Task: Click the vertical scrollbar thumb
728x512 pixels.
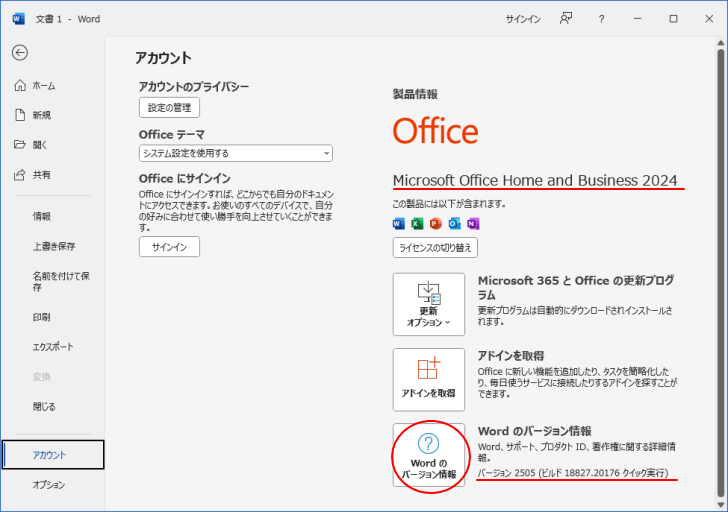Action: pos(721,273)
